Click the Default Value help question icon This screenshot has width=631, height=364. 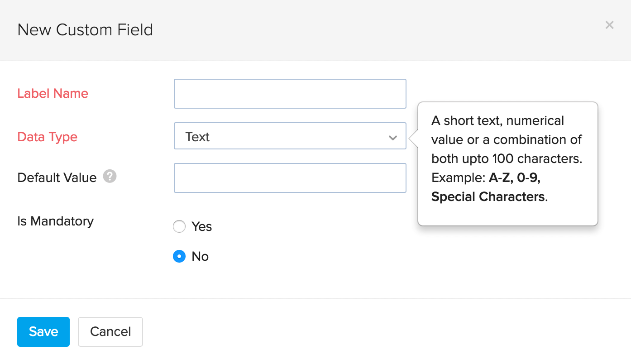(110, 176)
